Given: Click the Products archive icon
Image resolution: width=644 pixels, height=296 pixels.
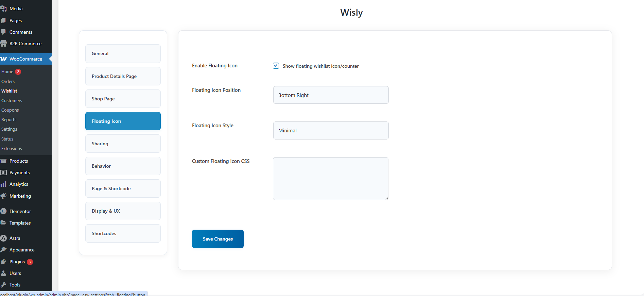Looking at the screenshot, I should [x=4, y=161].
